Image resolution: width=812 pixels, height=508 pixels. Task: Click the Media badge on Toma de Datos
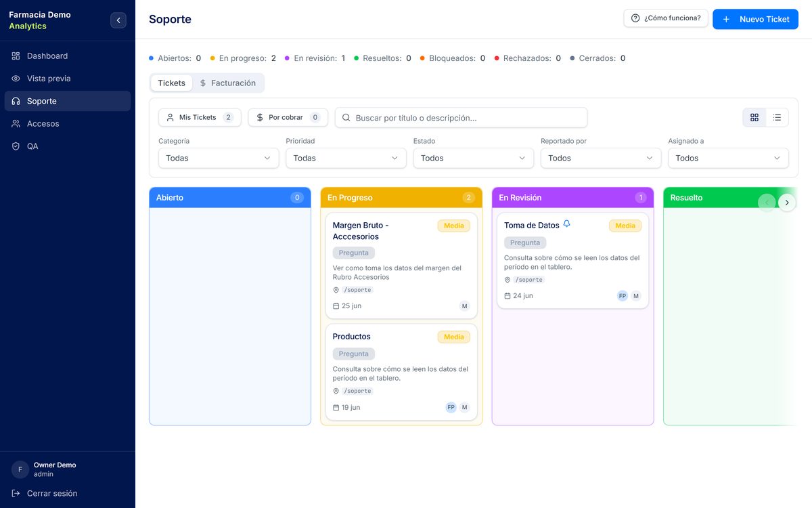pos(625,226)
